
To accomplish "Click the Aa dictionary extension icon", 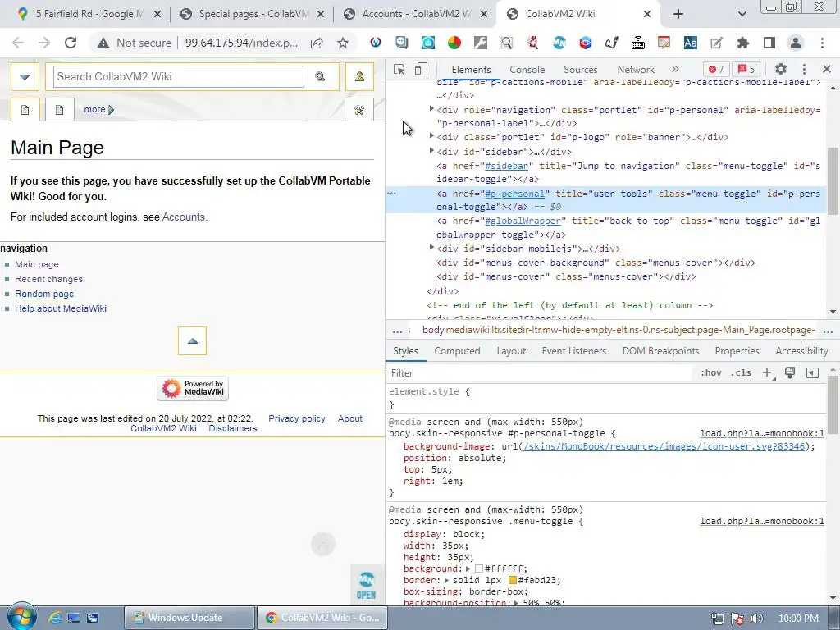I will [690, 43].
